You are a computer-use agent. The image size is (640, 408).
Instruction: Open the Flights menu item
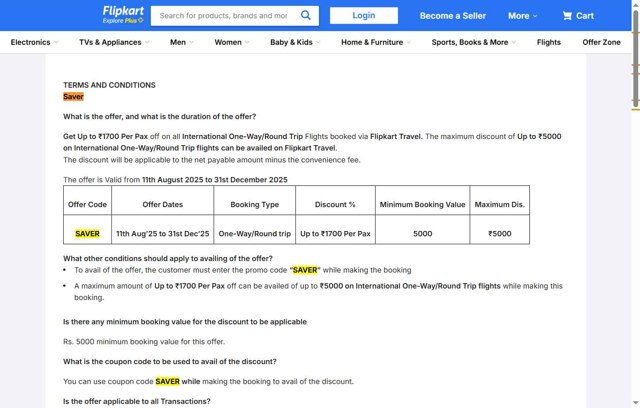point(549,42)
